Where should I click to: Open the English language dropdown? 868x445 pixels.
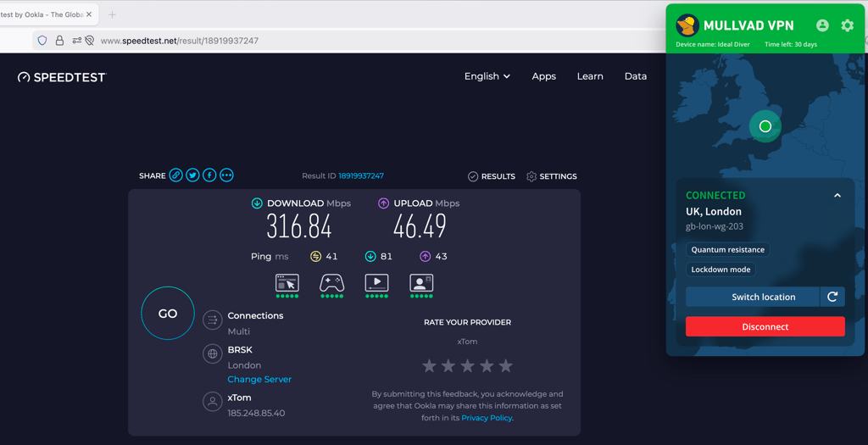pos(487,76)
